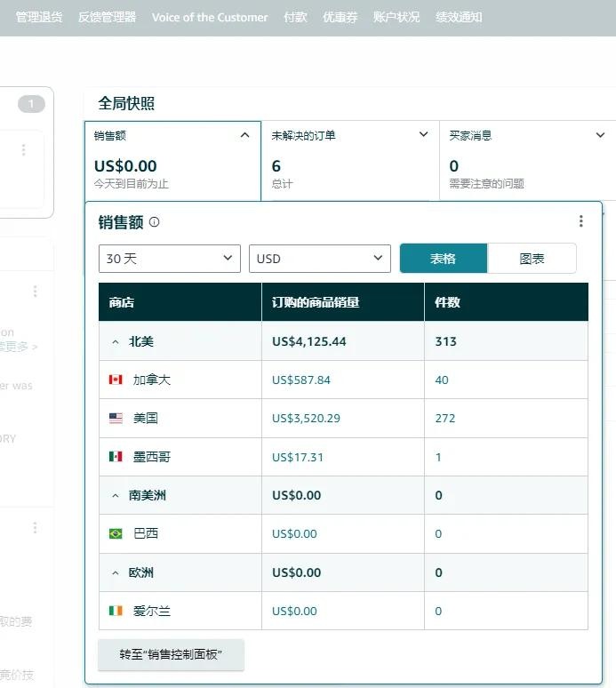The image size is (616, 688).
Task: Collapse the 南美洲 region row
Action: 116,496
